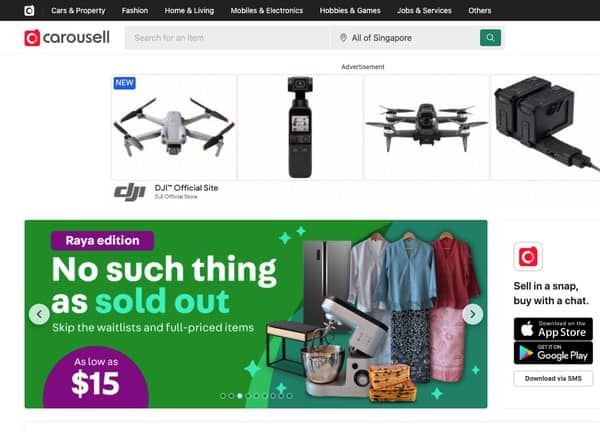The height and width of the screenshot is (432, 600).
Task: Click the DJI logo in advertisement
Action: [x=130, y=191]
